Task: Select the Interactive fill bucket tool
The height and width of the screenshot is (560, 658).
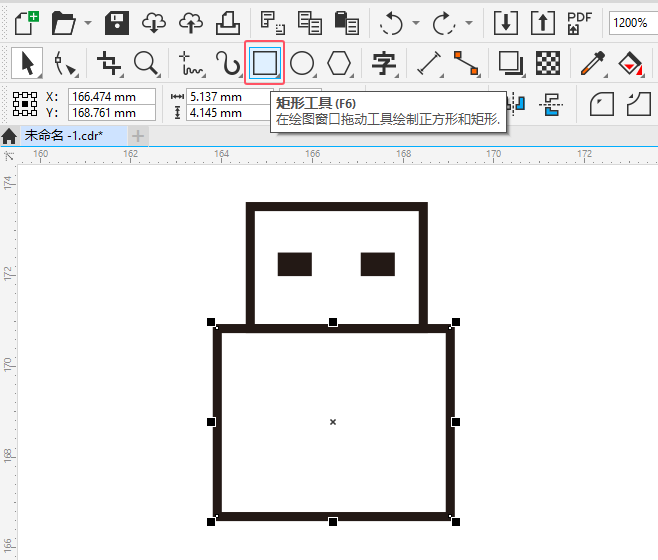Action: tap(630, 63)
